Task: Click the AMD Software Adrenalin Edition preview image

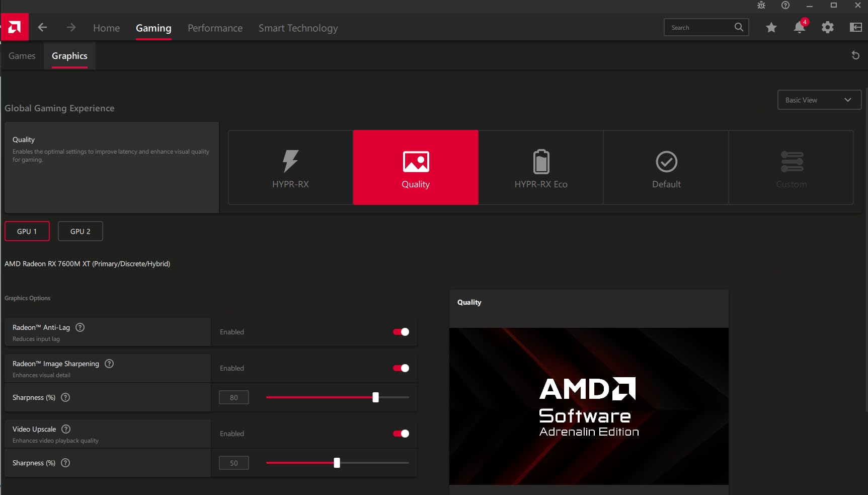Action: (x=589, y=406)
